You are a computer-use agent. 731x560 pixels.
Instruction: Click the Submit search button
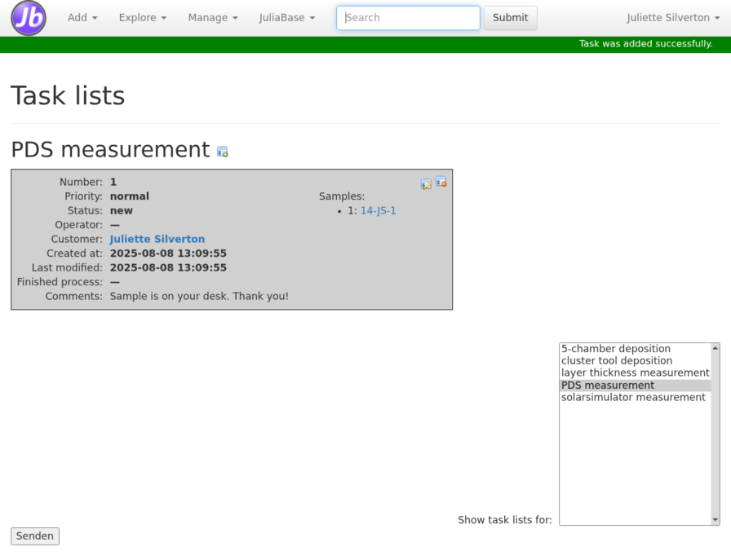tap(510, 18)
